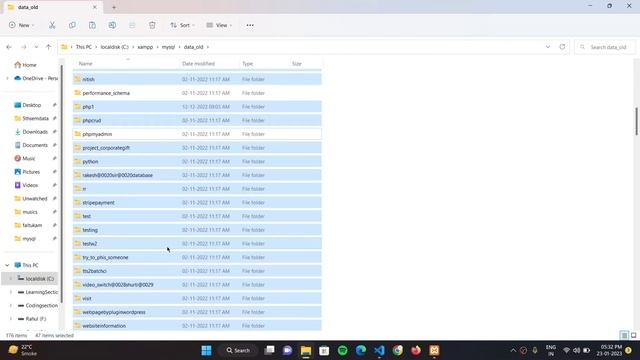640x360 pixels.
Task: Open the View dropdown
Action: [x=219, y=25]
